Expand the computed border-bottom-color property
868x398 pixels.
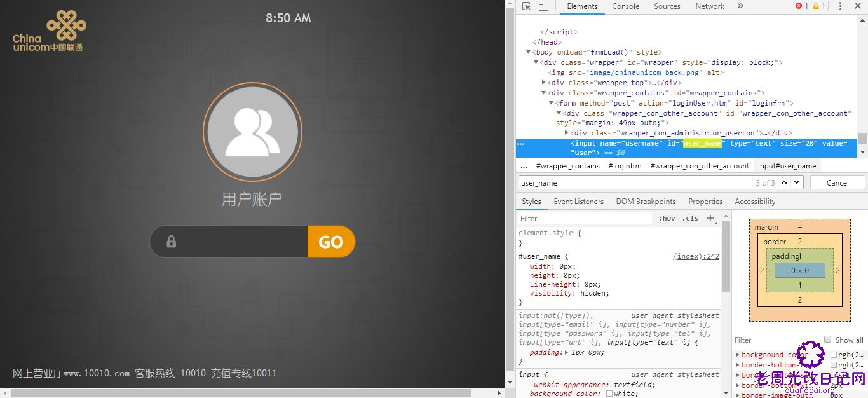click(738, 365)
